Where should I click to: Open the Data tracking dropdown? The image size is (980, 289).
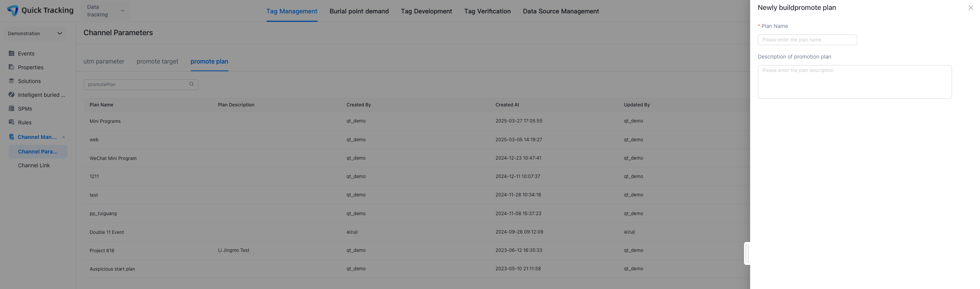pos(105,11)
